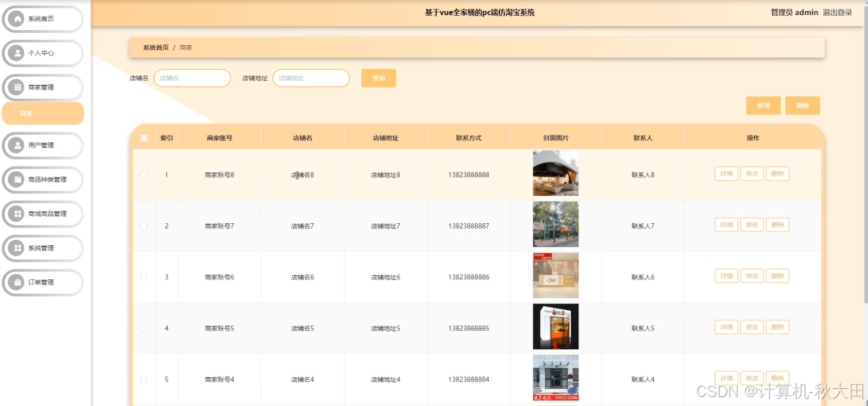Click 管理员 admin in the header
The width and height of the screenshot is (868, 406).
(x=794, y=12)
